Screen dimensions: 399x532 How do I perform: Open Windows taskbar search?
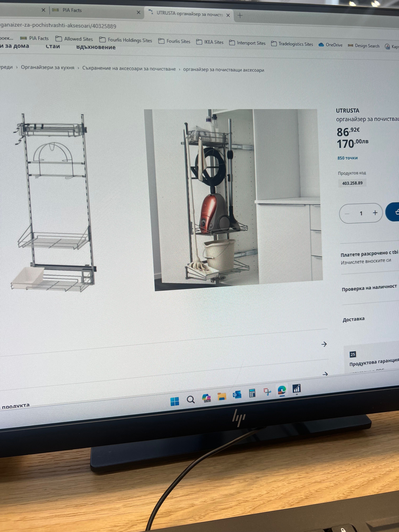[x=191, y=400]
